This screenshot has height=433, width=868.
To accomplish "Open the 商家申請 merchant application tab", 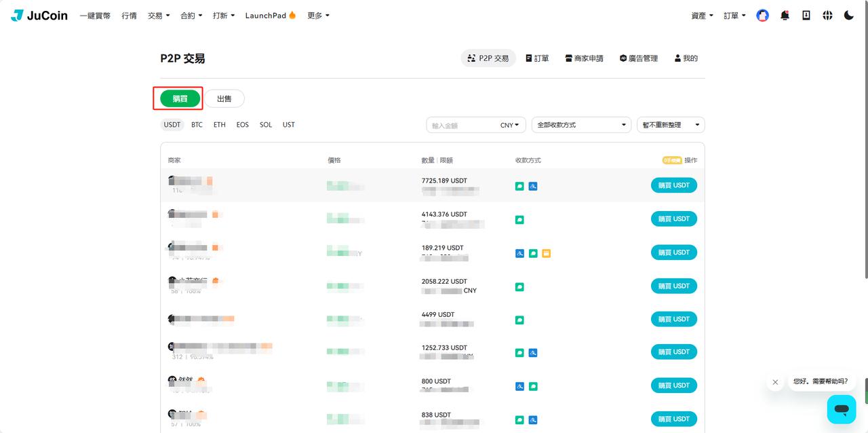I will click(x=584, y=58).
